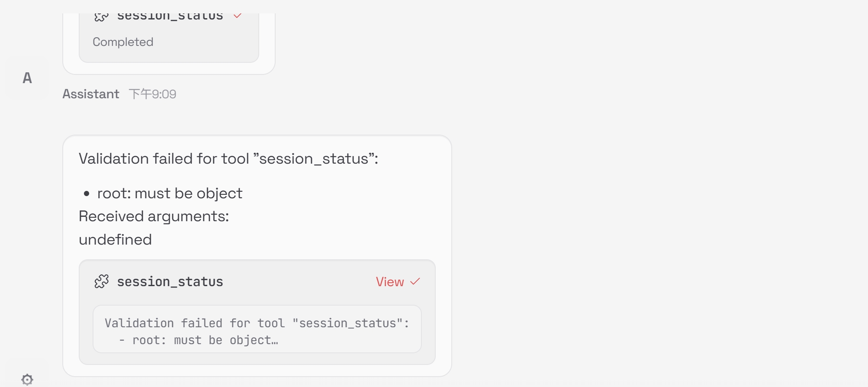Click the "Assistant" sender name
Viewport: 868px width, 387px height.
point(91,94)
